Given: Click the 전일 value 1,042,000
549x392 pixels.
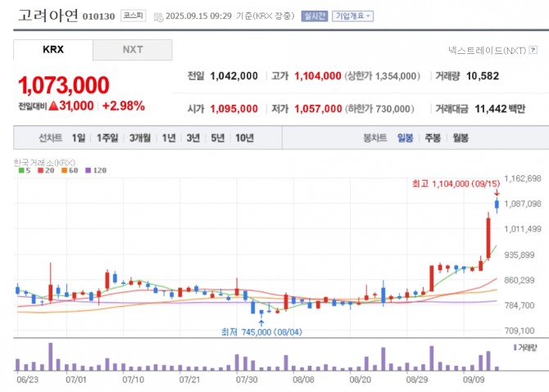Looking at the screenshot, I should pos(234,76).
